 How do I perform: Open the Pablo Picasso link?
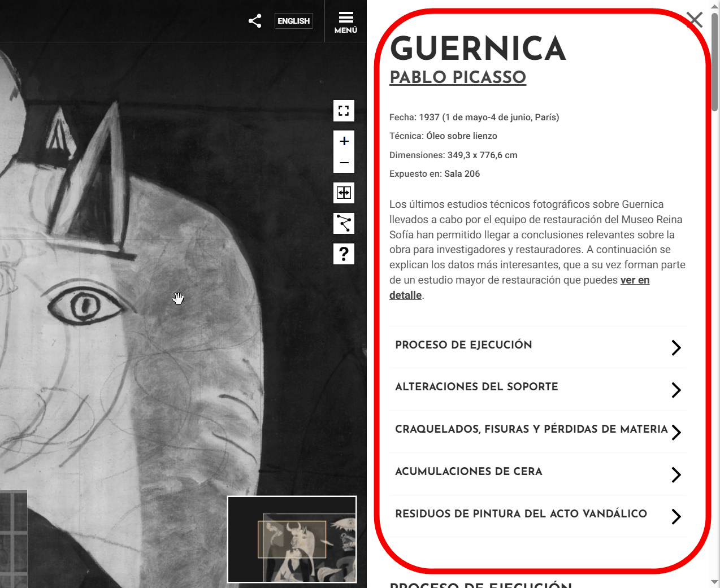click(458, 77)
